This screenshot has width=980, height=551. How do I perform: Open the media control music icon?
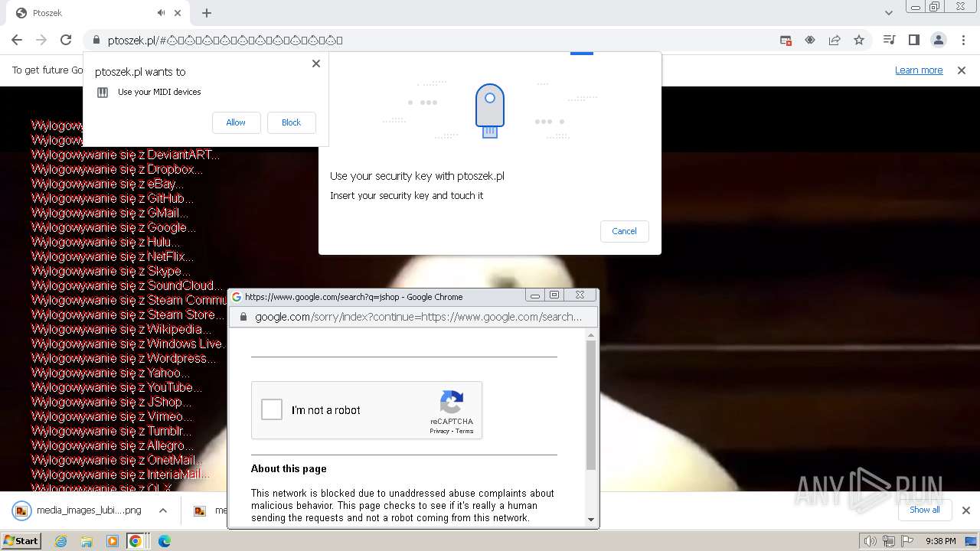889,40
